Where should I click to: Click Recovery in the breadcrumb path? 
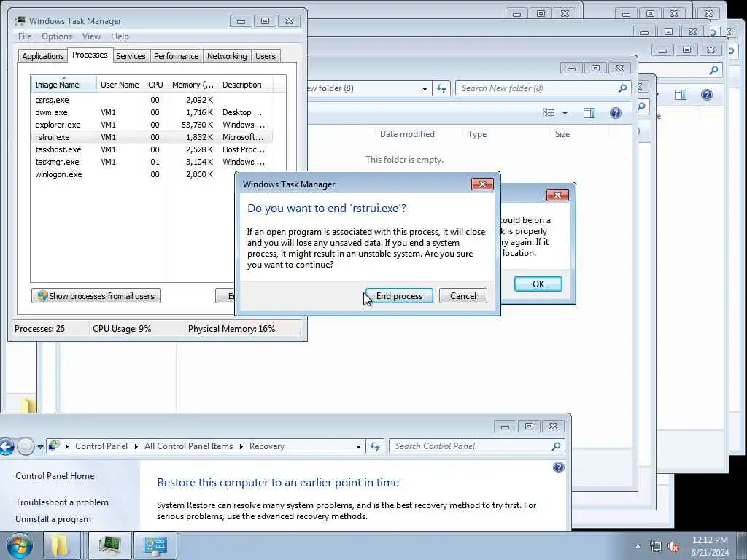pyautogui.click(x=267, y=446)
